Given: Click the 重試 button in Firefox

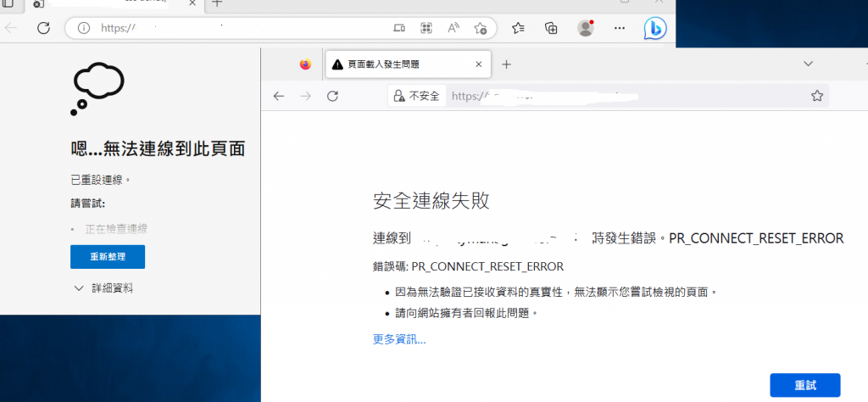Looking at the screenshot, I should pos(805,385).
